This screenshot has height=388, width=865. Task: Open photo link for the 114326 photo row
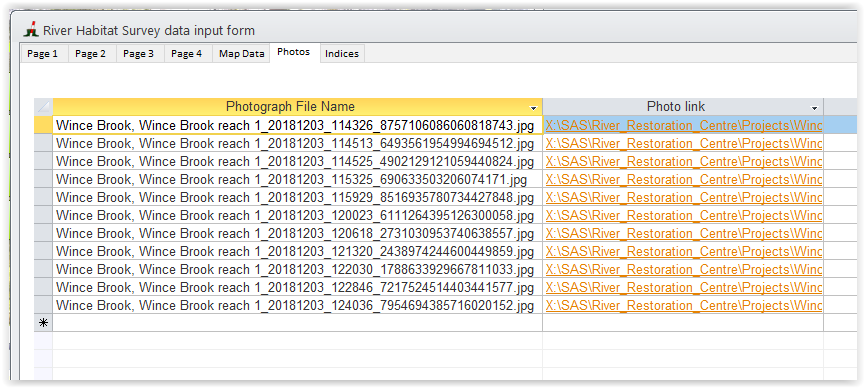[684, 126]
